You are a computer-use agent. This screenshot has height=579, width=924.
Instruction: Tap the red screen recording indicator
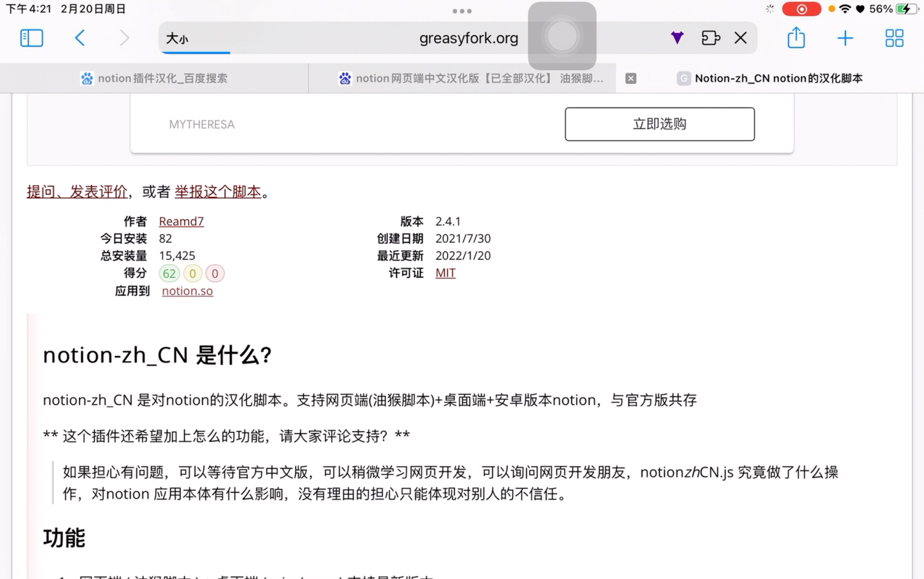pyautogui.click(x=801, y=9)
